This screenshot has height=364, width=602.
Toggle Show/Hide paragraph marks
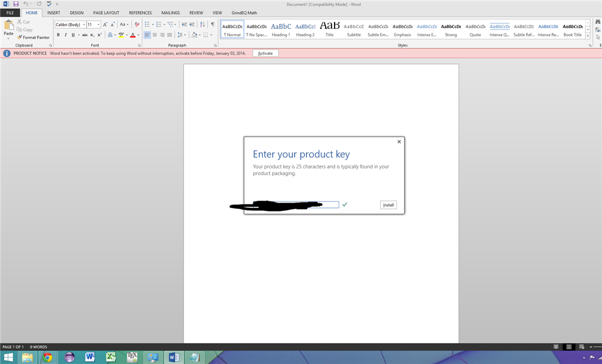(x=212, y=25)
